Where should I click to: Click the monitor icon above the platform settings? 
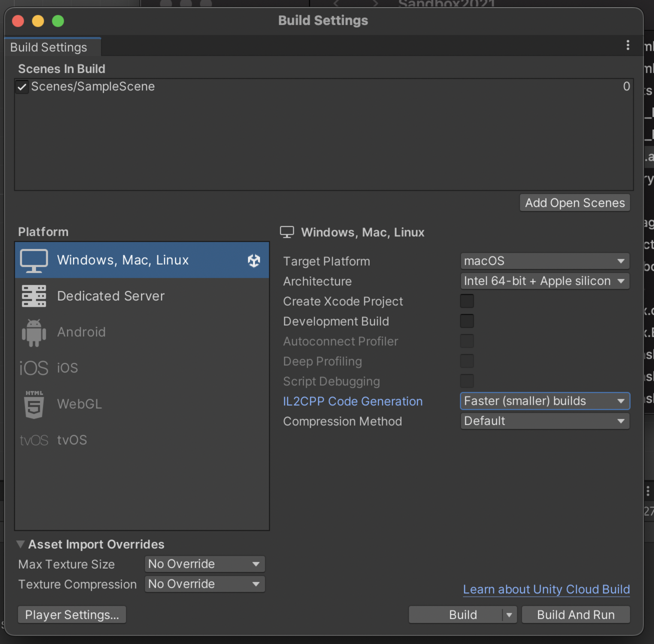[287, 232]
